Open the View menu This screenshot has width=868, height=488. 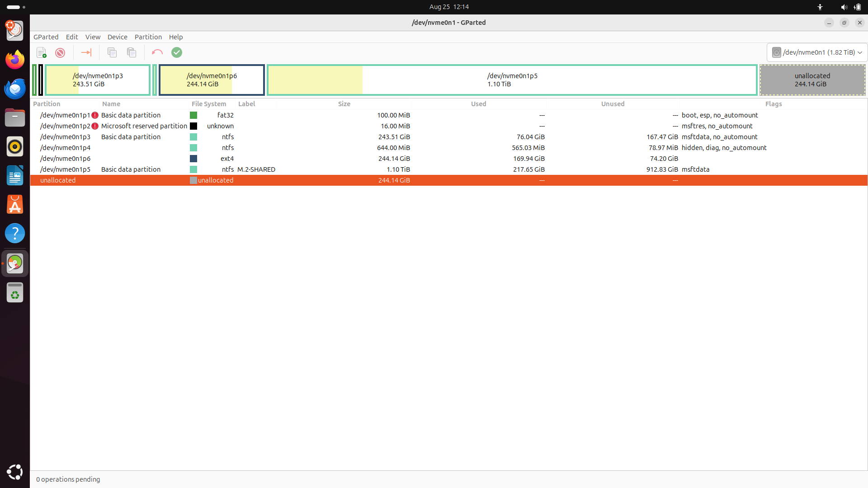pos(93,37)
